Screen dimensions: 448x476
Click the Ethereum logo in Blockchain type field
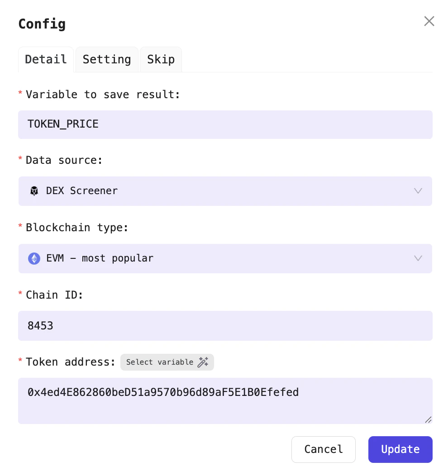pyautogui.click(x=34, y=258)
